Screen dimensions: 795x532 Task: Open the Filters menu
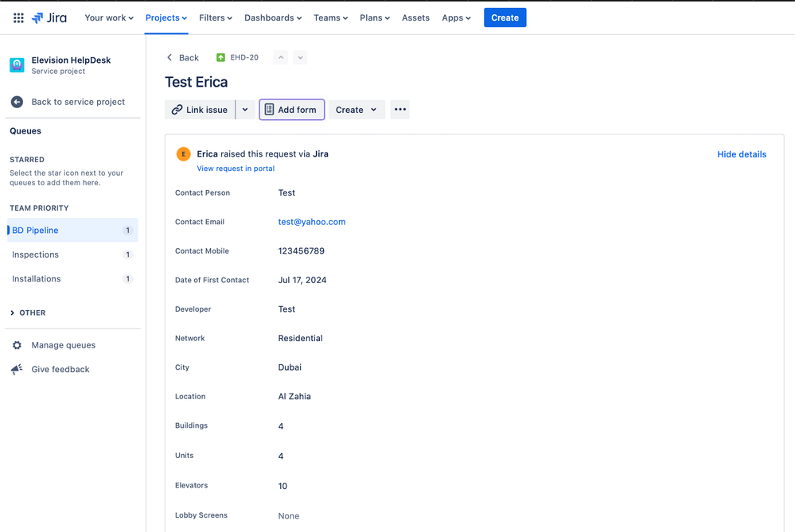(x=216, y=17)
